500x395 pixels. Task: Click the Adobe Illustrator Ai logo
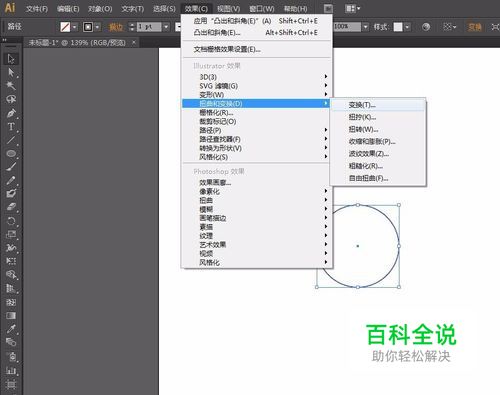(10, 8)
